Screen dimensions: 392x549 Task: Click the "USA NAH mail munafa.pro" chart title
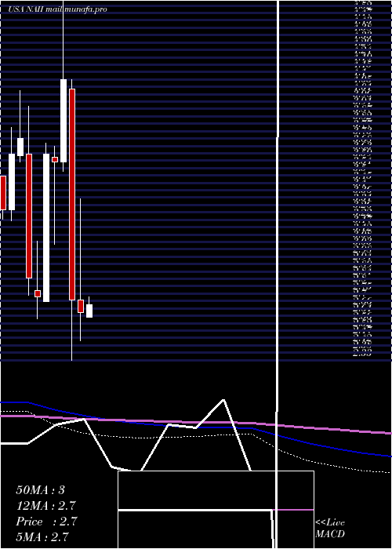[x=57, y=9]
